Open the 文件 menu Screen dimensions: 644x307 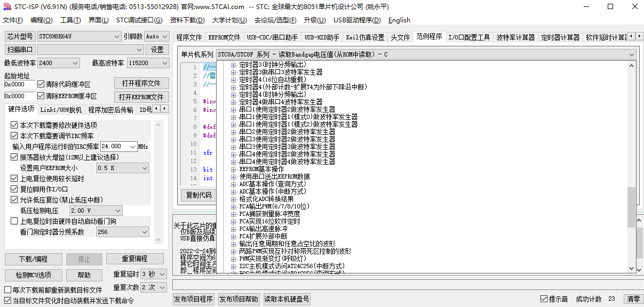click(x=13, y=20)
